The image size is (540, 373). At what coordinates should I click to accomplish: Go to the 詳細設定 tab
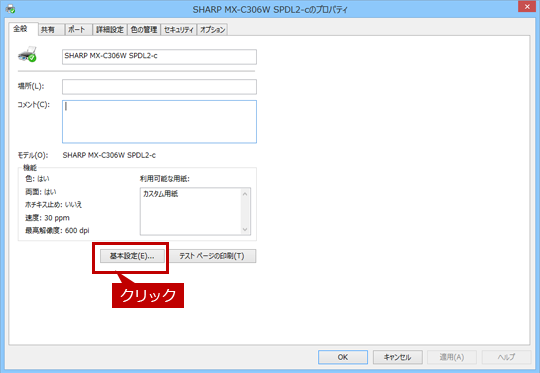(x=110, y=30)
